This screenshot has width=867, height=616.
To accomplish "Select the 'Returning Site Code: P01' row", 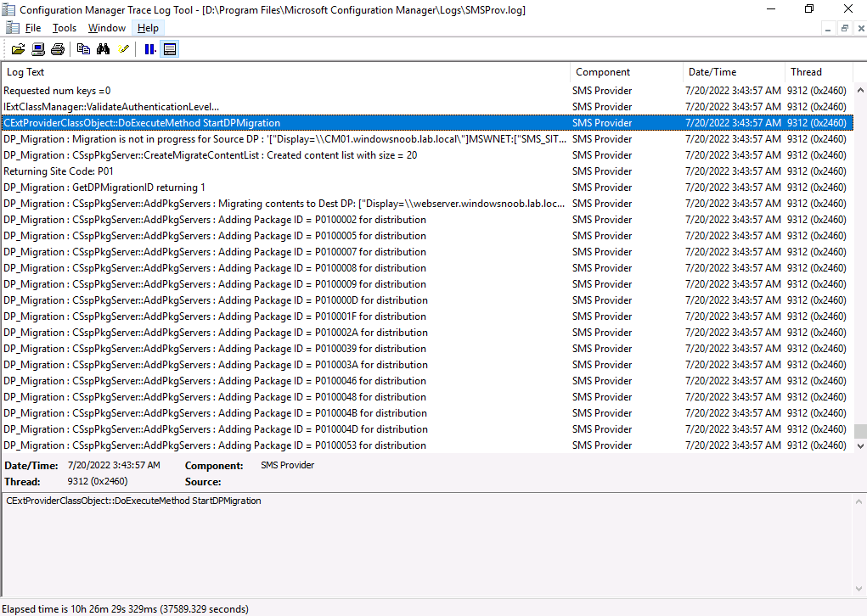I will coord(427,171).
